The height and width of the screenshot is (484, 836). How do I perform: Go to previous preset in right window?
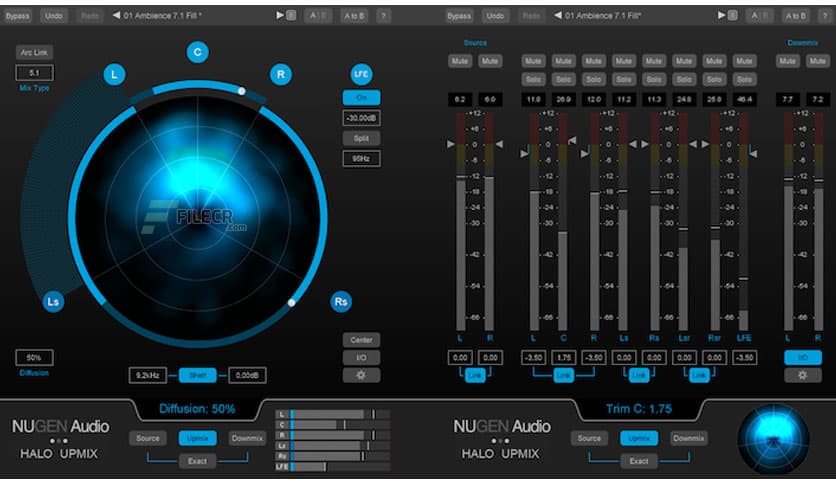[x=558, y=15]
